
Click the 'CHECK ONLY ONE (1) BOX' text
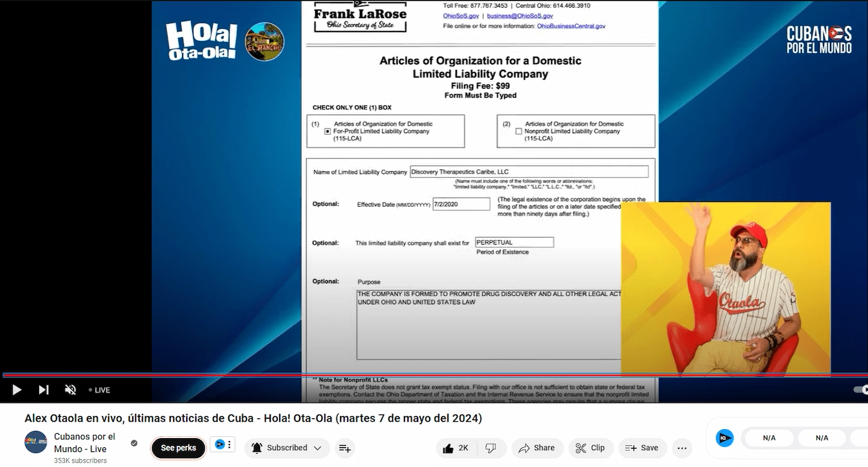tap(352, 108)
